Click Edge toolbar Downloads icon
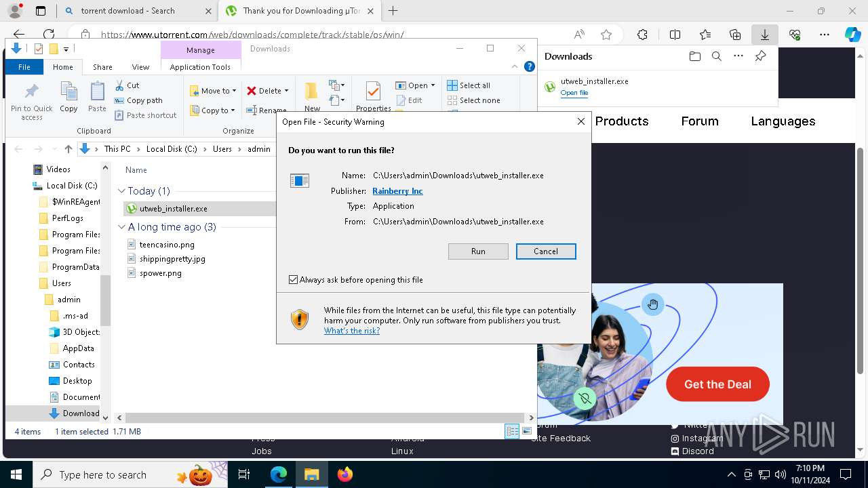Image resolution: width=868 pixels, height=488 pixels. [x=764, y=35]
